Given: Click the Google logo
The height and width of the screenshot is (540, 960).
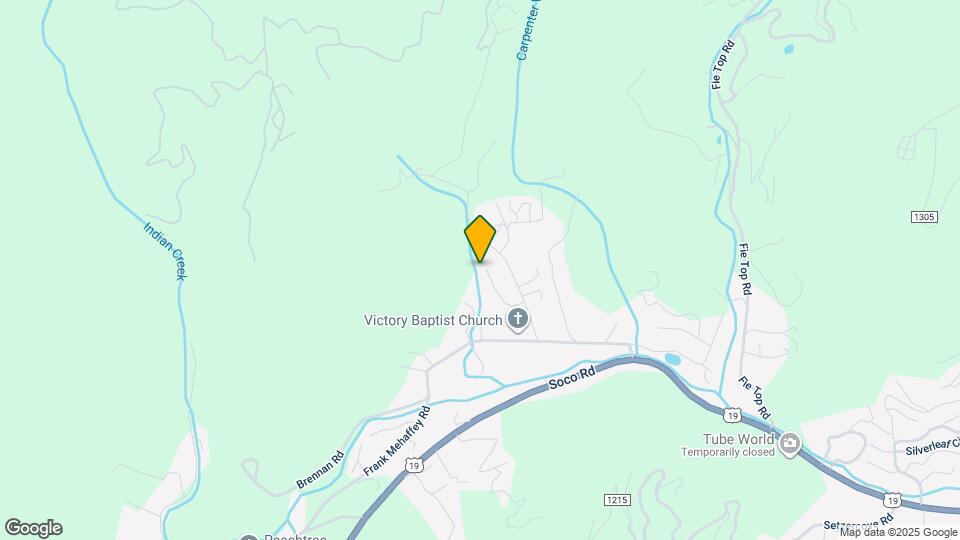Looking at the screenshot, I should pos(34,528).
